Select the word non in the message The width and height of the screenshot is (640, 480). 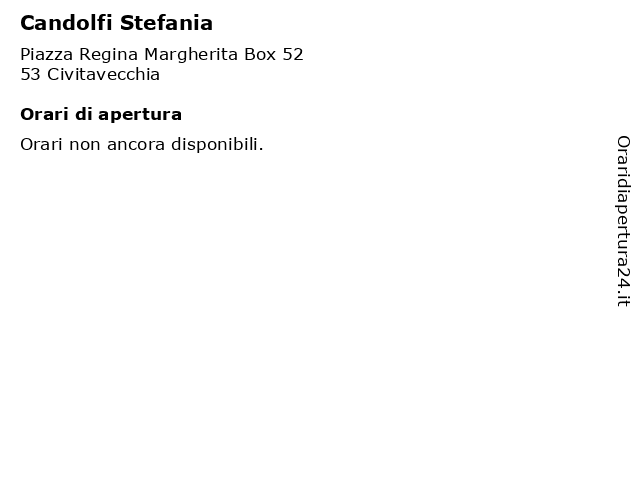(84, 146)
